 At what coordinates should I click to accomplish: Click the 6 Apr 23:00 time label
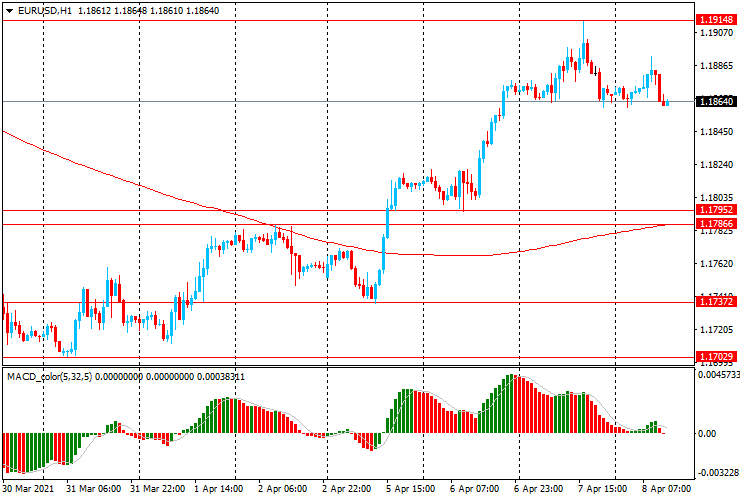click(x=538, y=489)
